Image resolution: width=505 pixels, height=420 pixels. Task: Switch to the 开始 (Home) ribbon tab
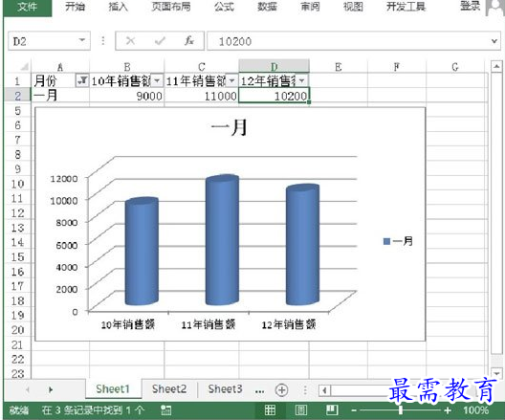pyautogui.click(x=75, y=7)
